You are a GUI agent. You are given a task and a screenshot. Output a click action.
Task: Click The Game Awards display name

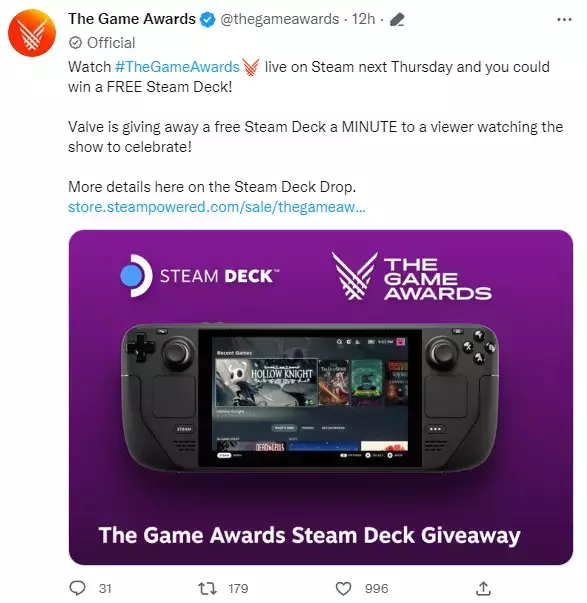tap(132, 19)
